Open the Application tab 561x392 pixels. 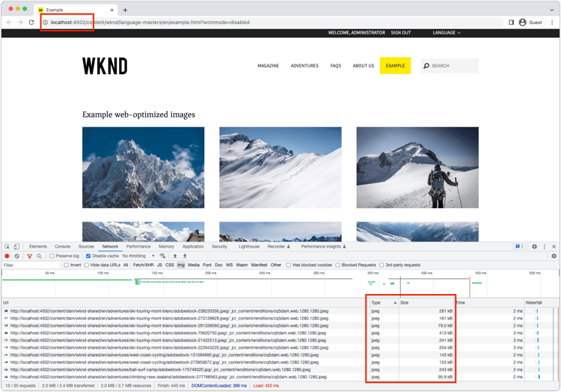point(193,247)
